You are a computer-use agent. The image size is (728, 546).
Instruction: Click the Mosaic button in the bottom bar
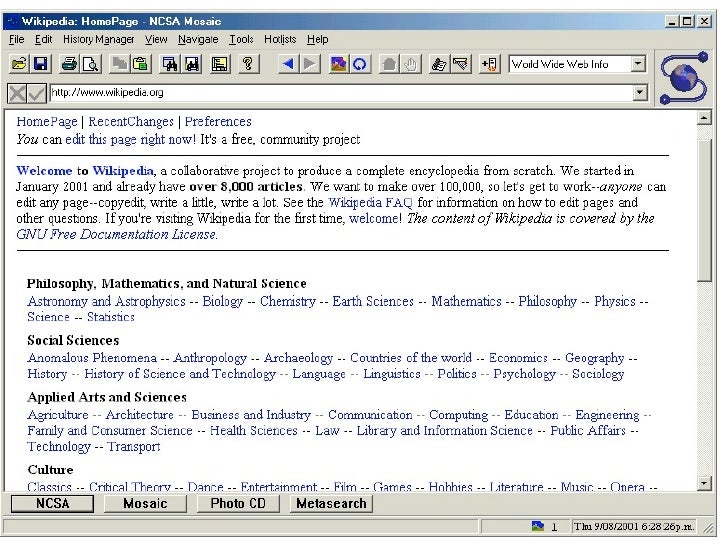coord(145,504)
